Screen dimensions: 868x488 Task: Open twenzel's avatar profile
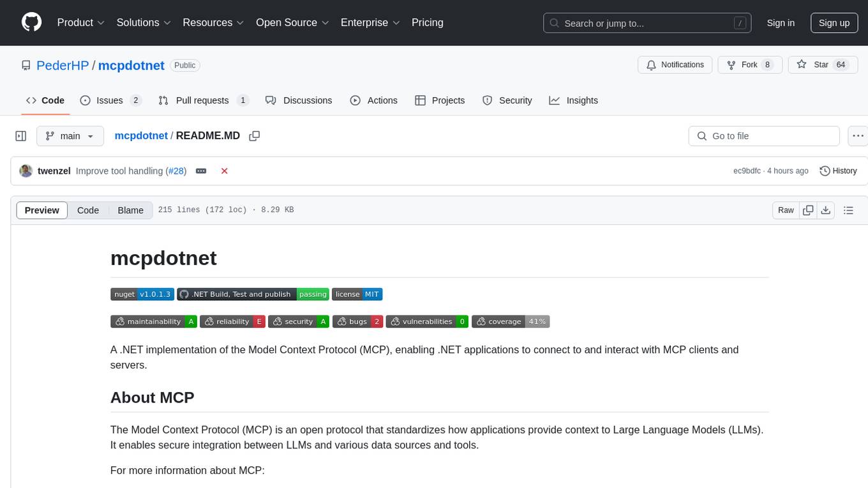(x=26, y=171)
